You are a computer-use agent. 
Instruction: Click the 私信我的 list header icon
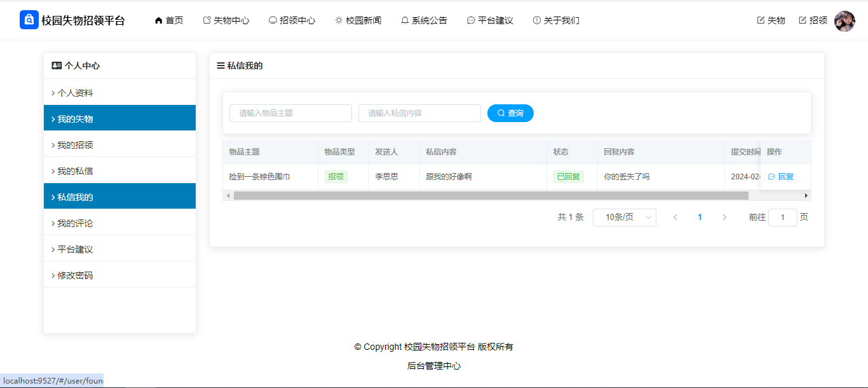(x=220, y=66)
